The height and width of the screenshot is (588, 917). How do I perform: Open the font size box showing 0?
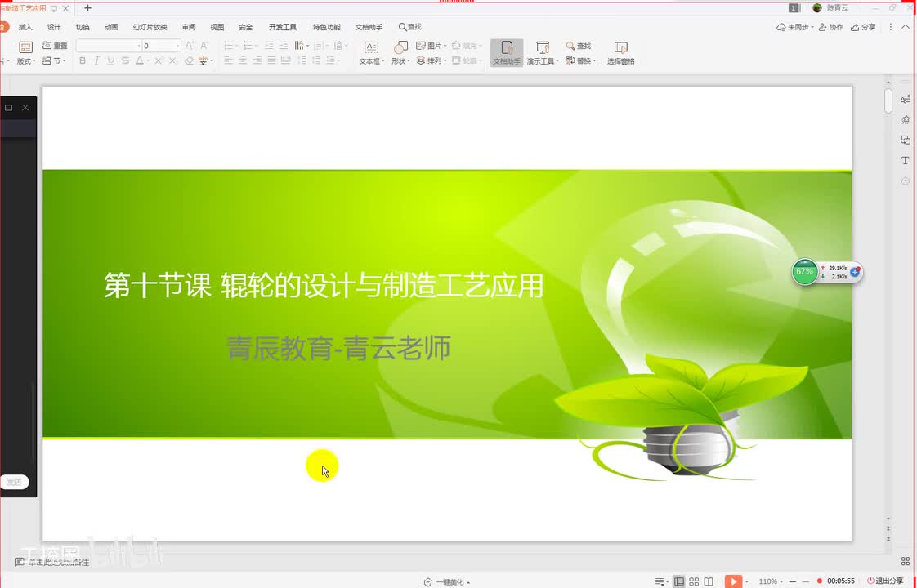pos(161,46)
